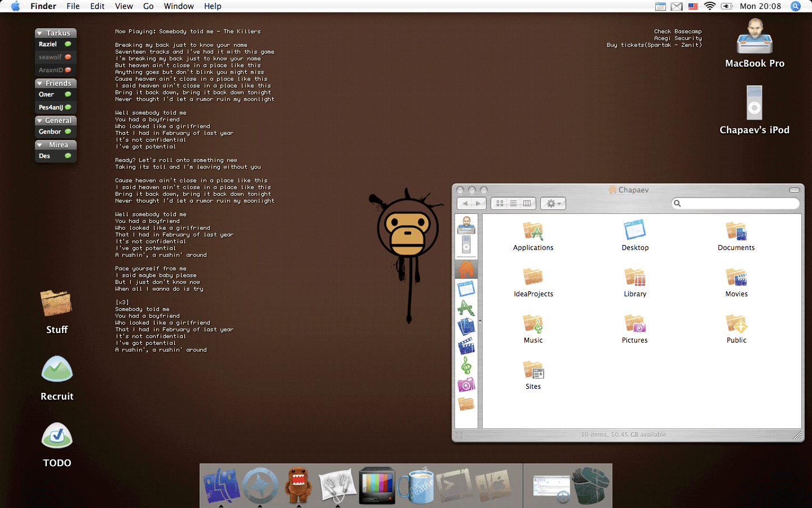Screen dimensions: 812x508
Task: Open the Help menu
Action: click(x=213, y=6)
